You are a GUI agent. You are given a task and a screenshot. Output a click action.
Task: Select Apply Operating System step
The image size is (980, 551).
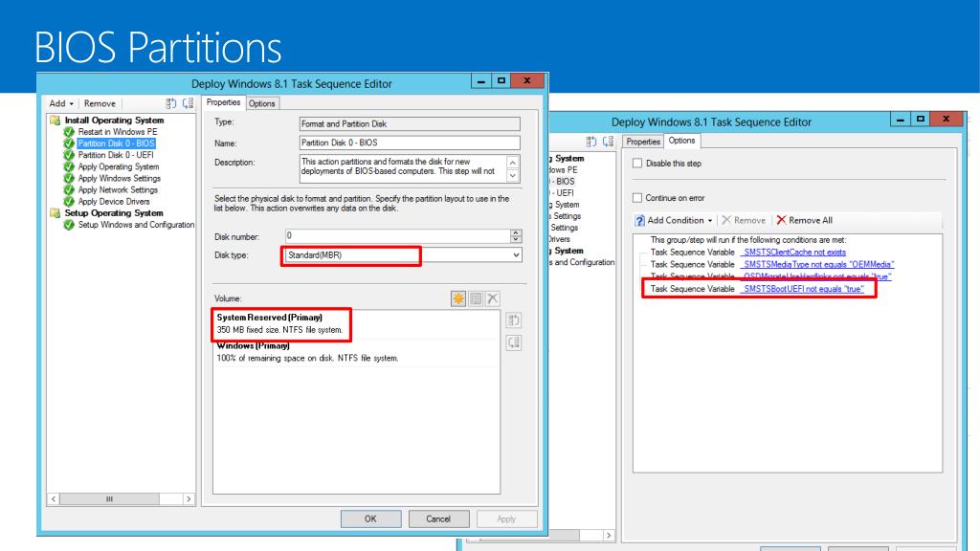(x=119, y=166)
